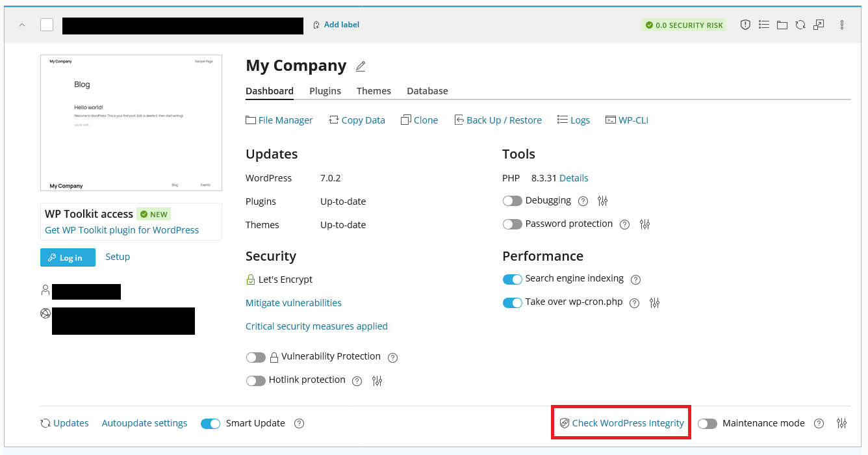Click the refresh icon in header

[x=800, y=25]
